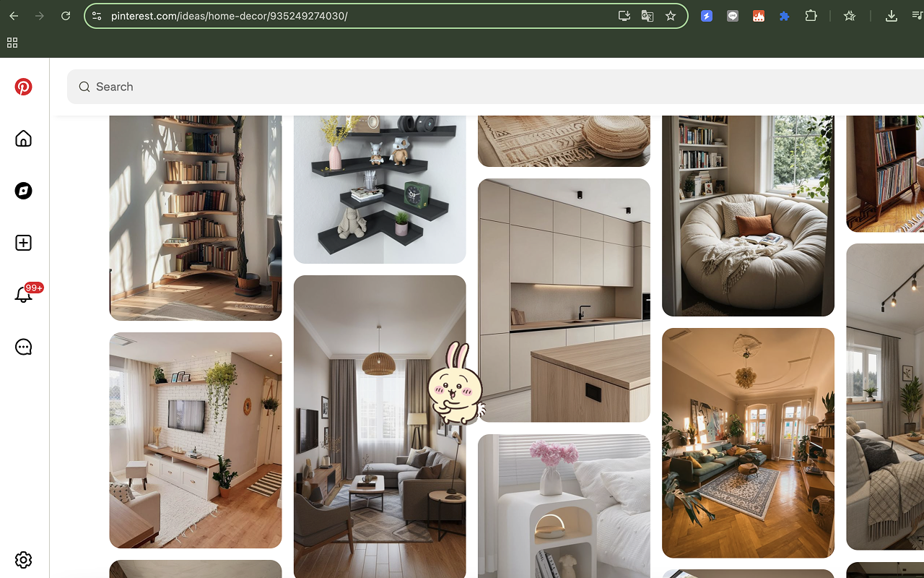Open the wooden bookcase with records pin
The width and height of the screenshot is (924, 578).
coord(885,173)
